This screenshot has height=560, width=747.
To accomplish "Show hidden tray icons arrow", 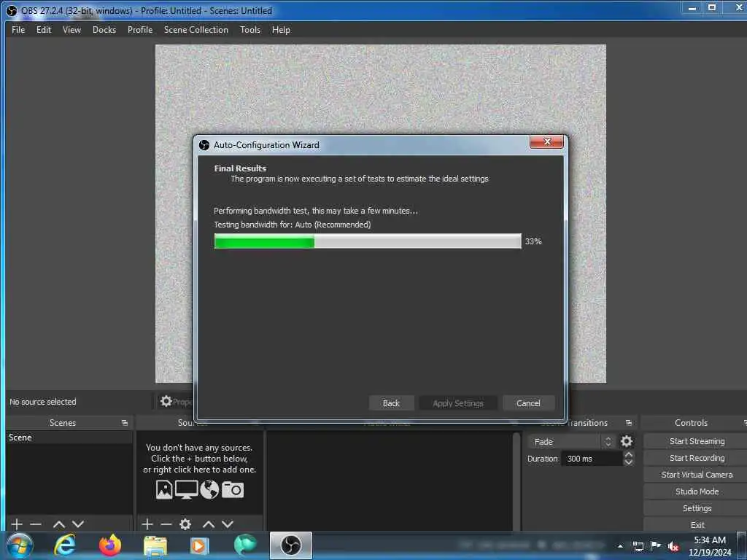I will [620, 546].
